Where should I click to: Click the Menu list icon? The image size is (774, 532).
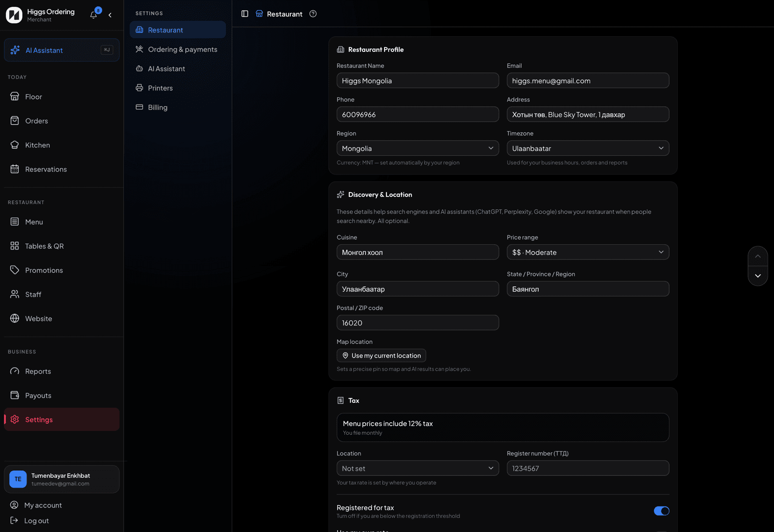(15, 222)
